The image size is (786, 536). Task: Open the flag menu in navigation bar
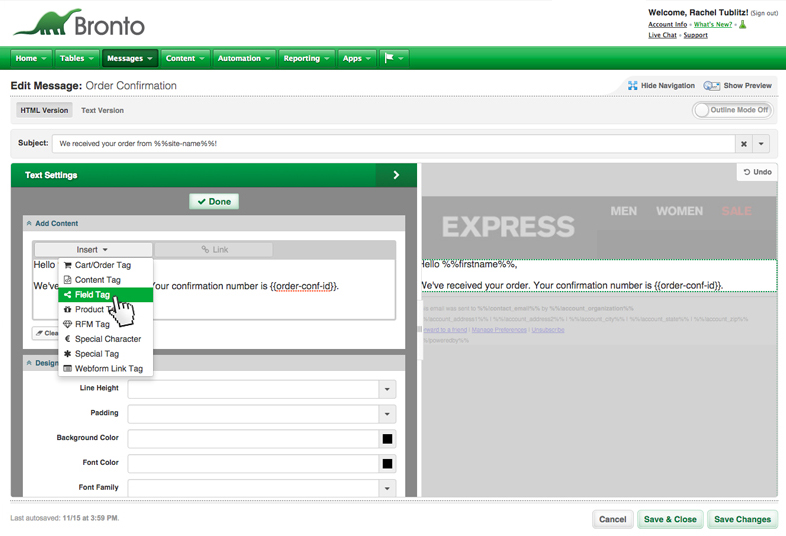(394, 58)
